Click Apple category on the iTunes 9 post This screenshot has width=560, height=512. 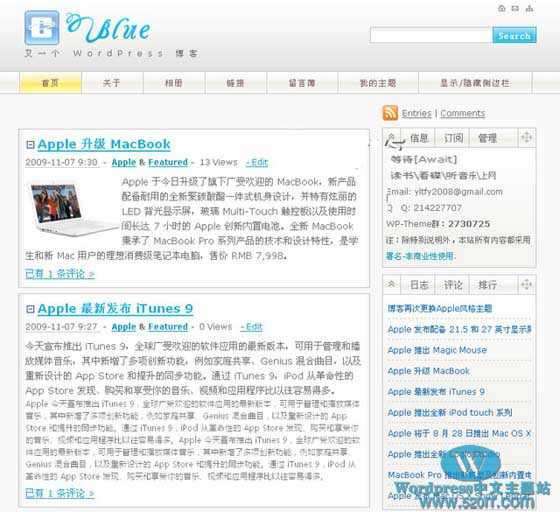[x=124, y=327]
